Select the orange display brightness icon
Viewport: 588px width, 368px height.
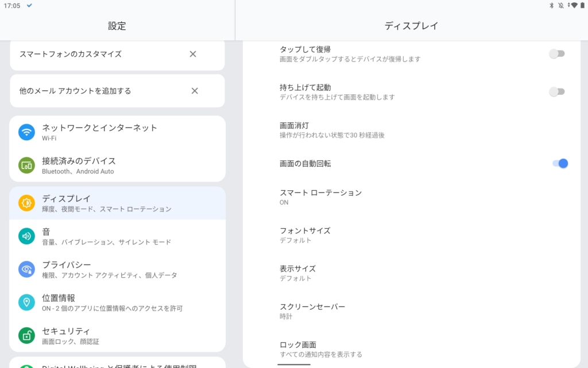click(26, 203)
